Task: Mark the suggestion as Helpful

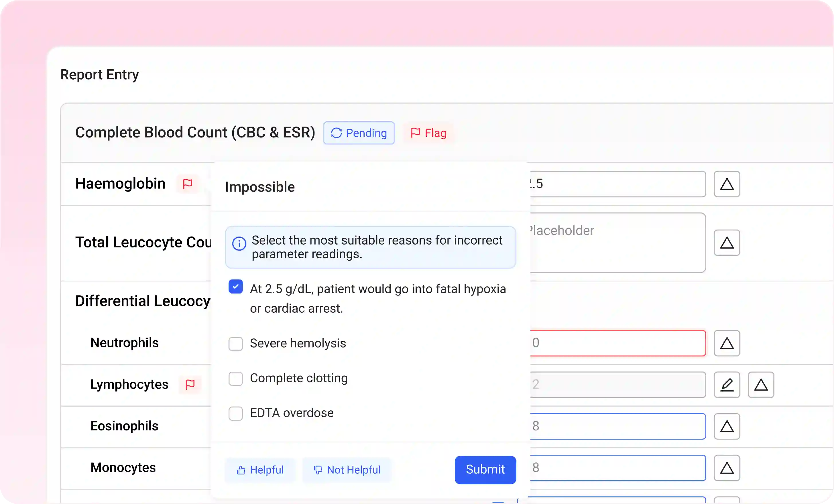Action: 260,470
